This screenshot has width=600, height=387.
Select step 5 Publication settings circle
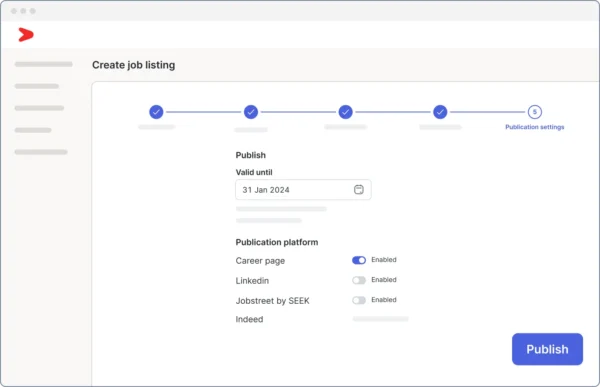(535, 112)
